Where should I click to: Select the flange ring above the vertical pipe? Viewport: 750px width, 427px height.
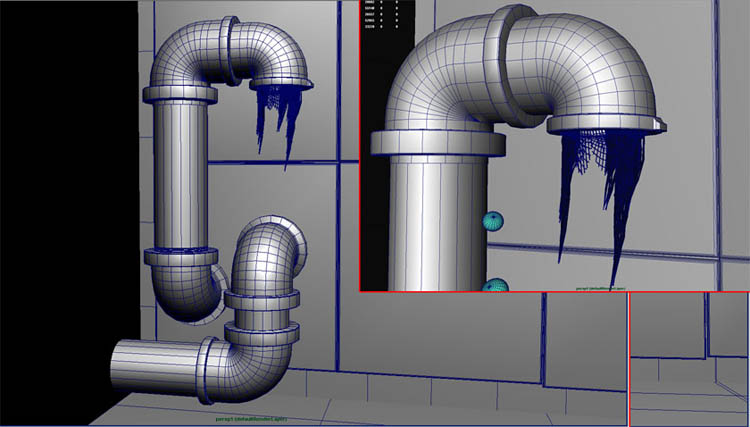pyautogui.click(x=180, y=94)
